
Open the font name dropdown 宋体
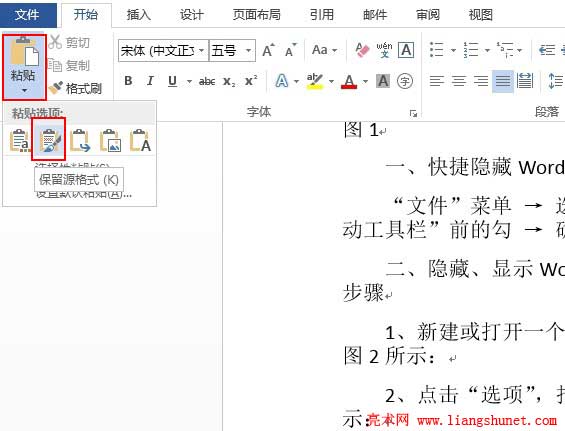click(163, 50)
